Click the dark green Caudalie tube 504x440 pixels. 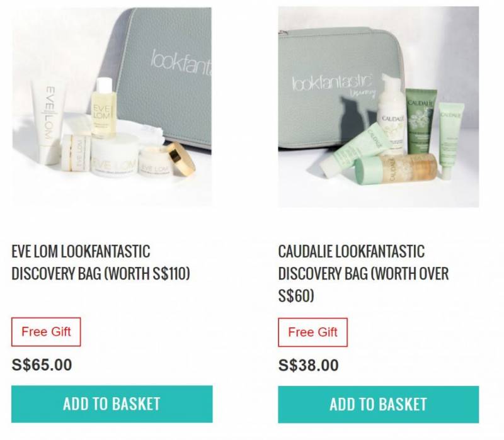(421, 121)
